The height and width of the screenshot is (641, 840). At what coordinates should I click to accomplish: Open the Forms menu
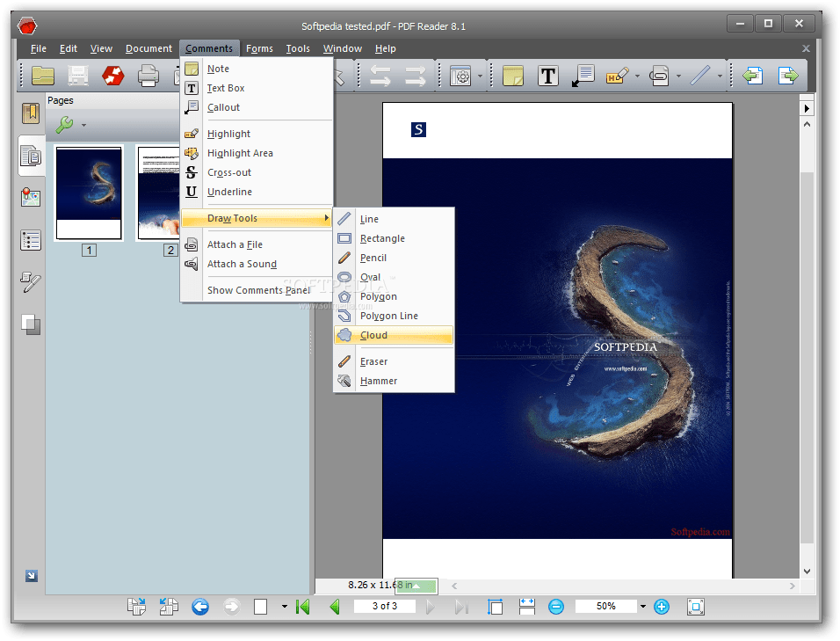pos(259,48)
